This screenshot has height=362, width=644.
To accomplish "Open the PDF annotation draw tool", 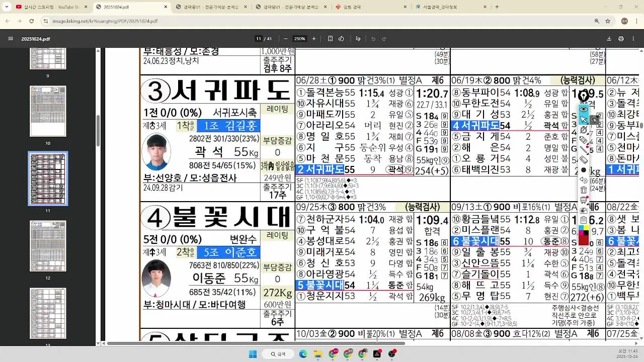I will [x=358, y=39].
